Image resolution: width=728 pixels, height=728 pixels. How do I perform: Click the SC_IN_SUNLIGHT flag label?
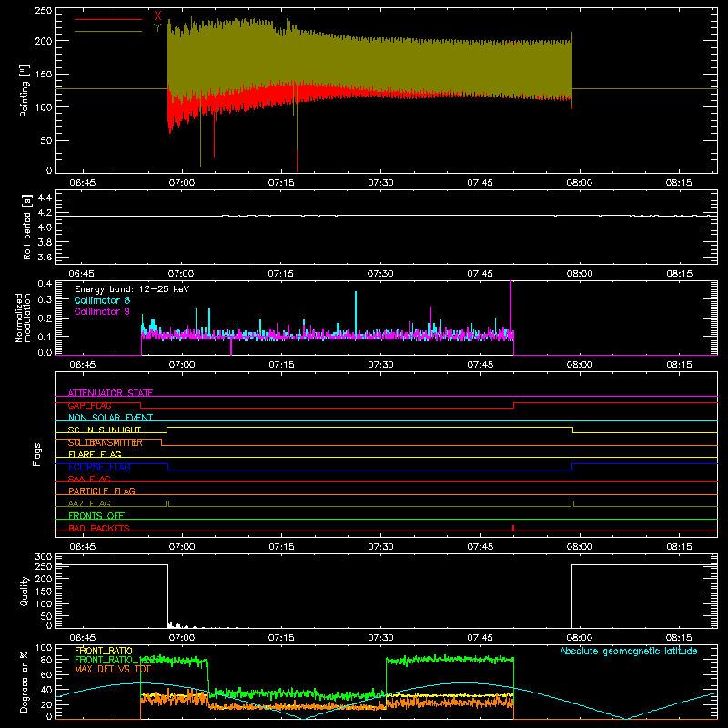(105, 430)
